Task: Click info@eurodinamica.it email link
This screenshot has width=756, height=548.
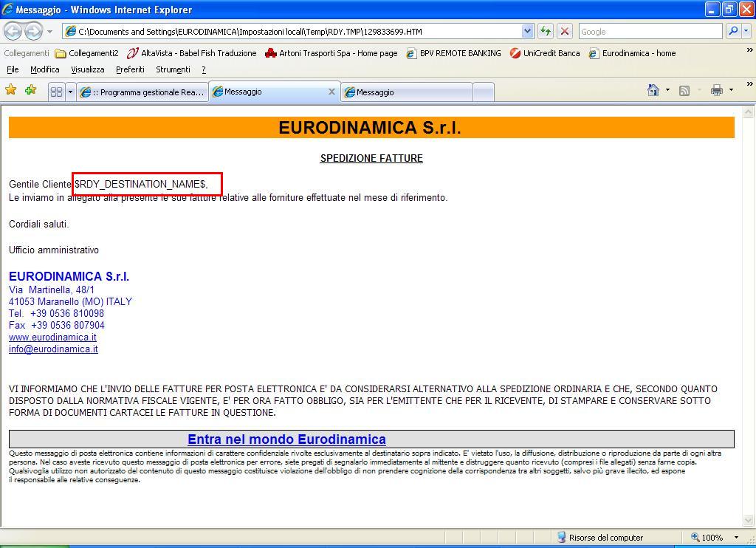Action: [x=53, y=349]
